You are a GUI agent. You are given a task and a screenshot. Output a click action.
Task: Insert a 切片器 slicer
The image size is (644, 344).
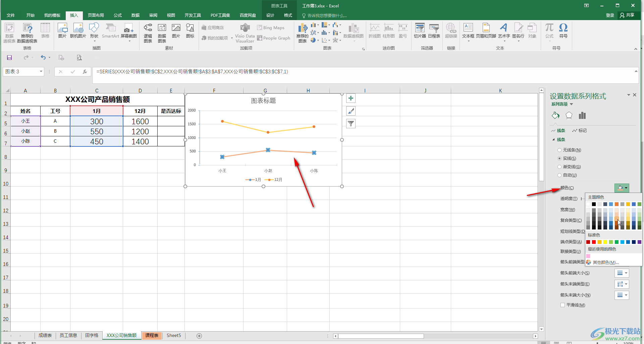click(x=420, y=30)
